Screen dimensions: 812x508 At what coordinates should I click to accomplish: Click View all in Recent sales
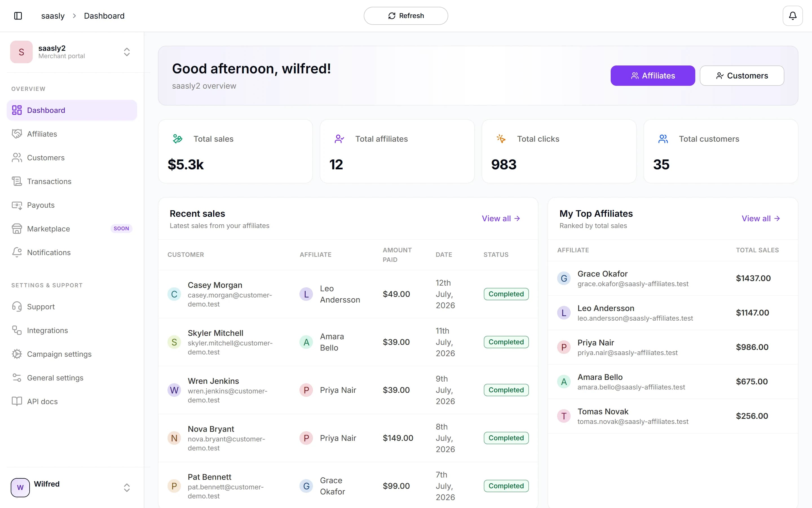pyautogui.click(x=501, y=218)
